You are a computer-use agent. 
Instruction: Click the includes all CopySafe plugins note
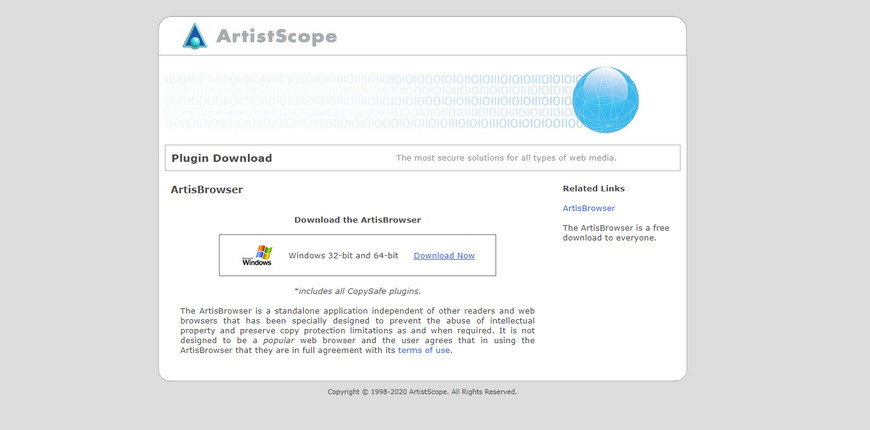(357, 291)
